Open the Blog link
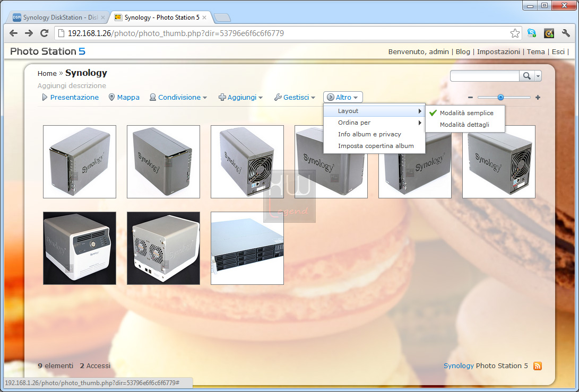This screenshot has height=392, width=579. (x=463, y=51)
